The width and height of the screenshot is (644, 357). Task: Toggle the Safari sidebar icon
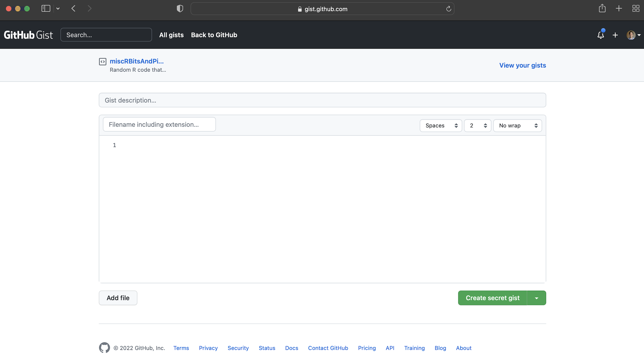tap(46, 9)
